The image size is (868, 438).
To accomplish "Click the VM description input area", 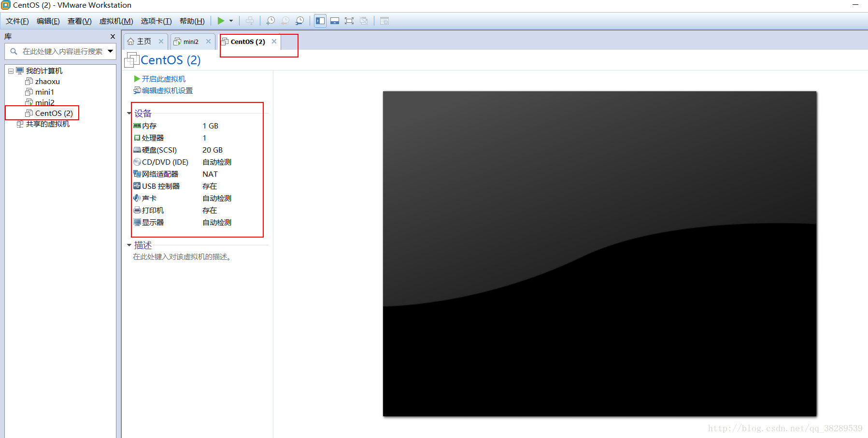I will click(x=183, y=257).
